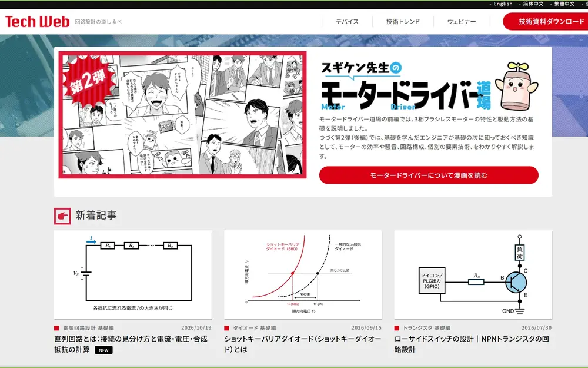Open the series circuit diagram thumbnail
Screen dimensions: 588x368
coord(133,274)
